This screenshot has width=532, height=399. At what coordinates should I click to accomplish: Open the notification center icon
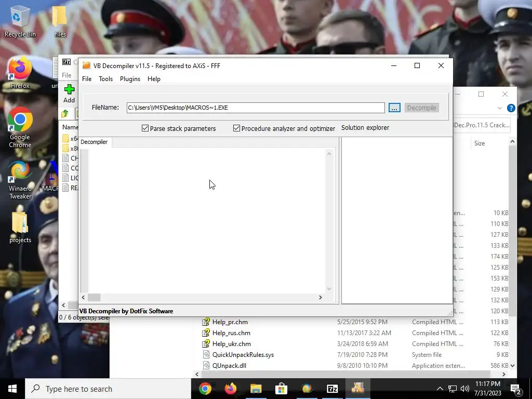click(516, 389)
